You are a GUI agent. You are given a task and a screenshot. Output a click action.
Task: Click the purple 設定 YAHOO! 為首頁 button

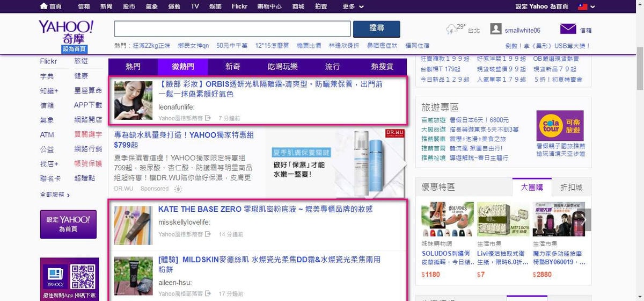point(68,224)
